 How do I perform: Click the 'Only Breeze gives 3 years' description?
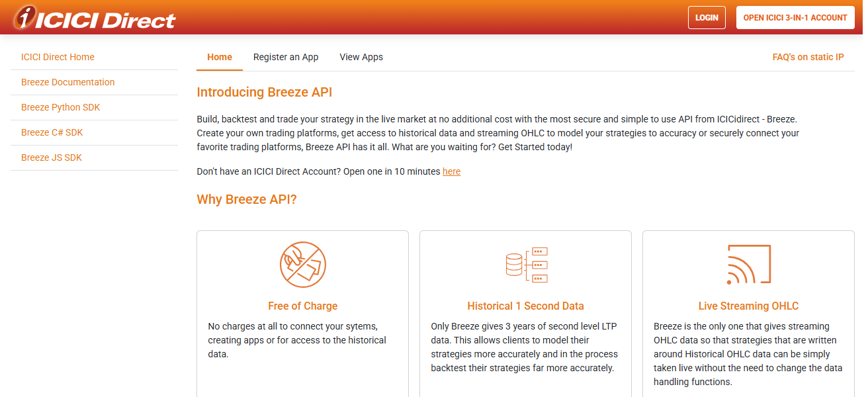click(x=525, y=347)
